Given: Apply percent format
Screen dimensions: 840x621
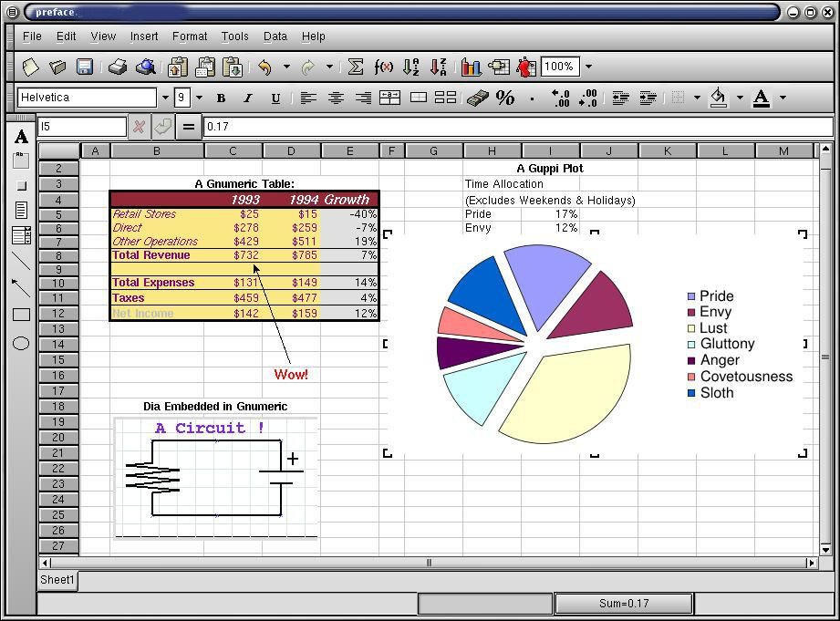Looking at the screenshot, I should 505,98.
